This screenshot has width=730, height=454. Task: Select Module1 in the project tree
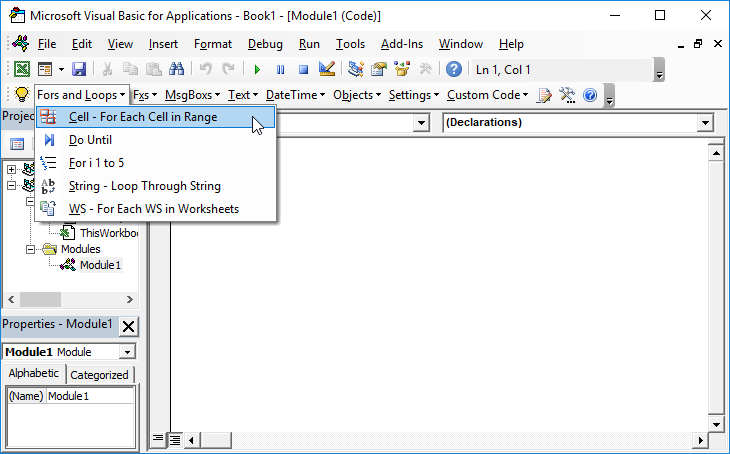click(x=100, y=265)
